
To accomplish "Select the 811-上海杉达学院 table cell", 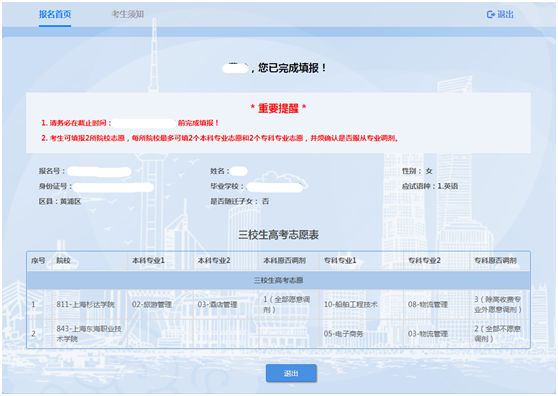I will pyautogui.click(x=85, y=305).
